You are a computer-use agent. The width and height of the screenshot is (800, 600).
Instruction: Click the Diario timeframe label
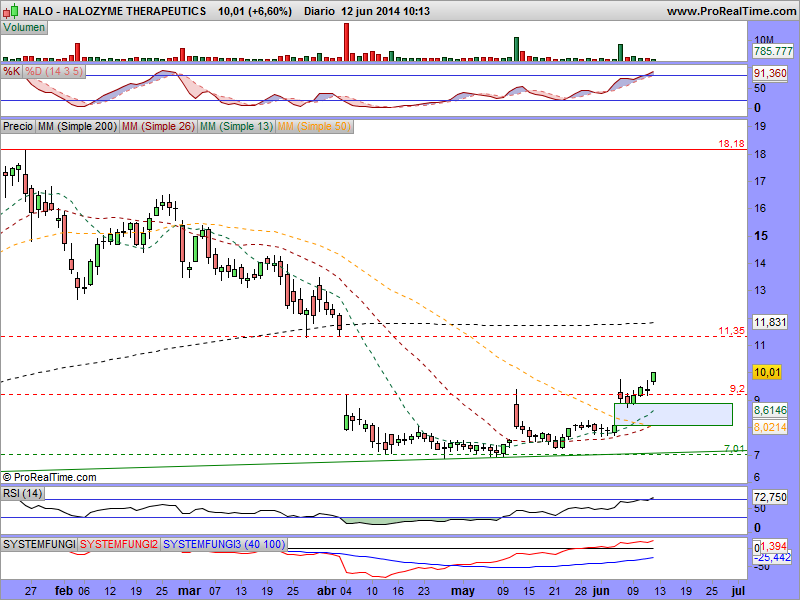coord(319,11)
